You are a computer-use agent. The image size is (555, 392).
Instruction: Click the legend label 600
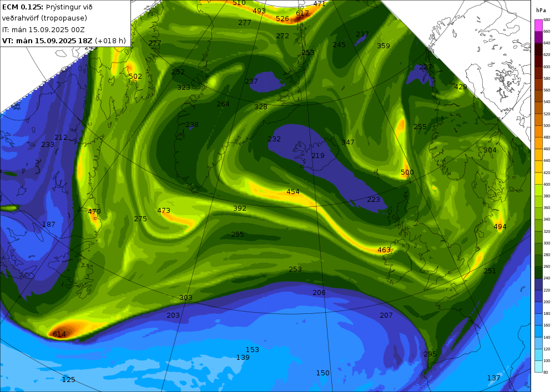point(547,67)
